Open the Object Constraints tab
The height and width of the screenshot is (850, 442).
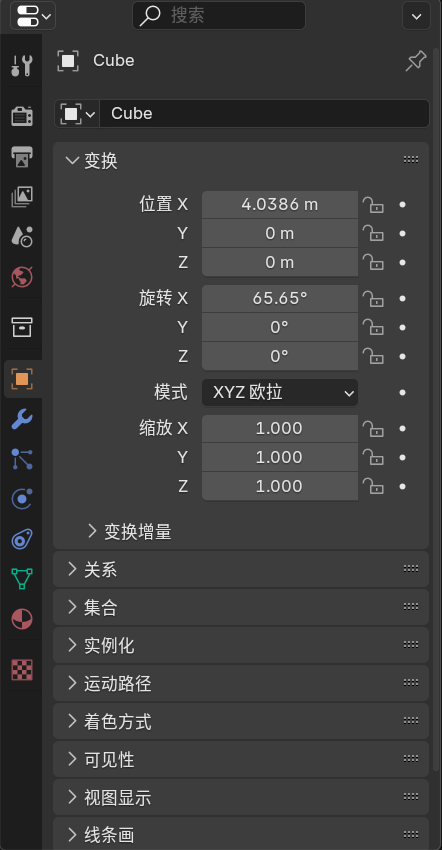pyautogui.click(x=22, y=539)
